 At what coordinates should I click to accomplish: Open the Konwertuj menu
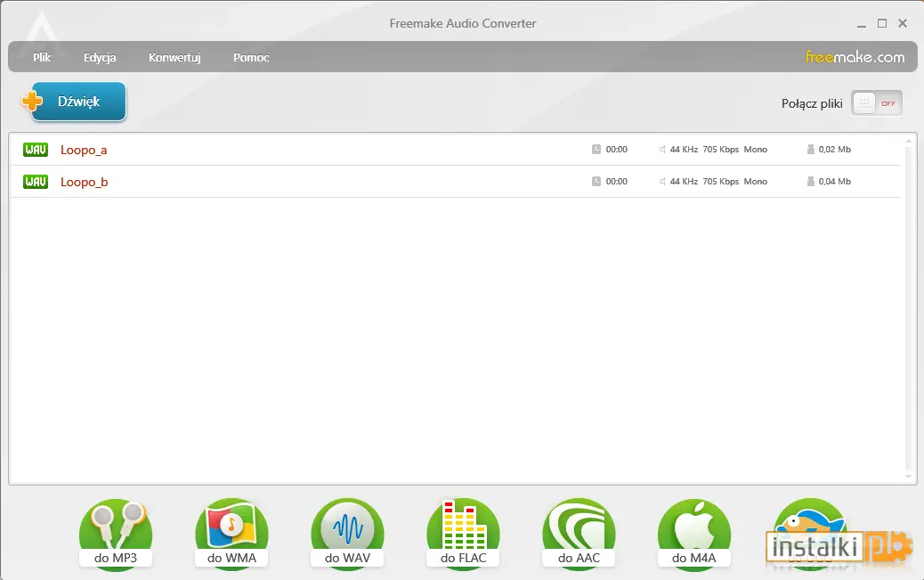[x=174, y=57]
